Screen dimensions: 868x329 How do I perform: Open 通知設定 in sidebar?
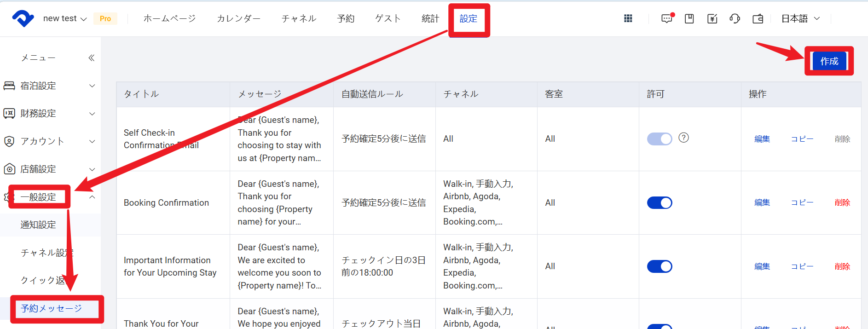click(38, 225)
